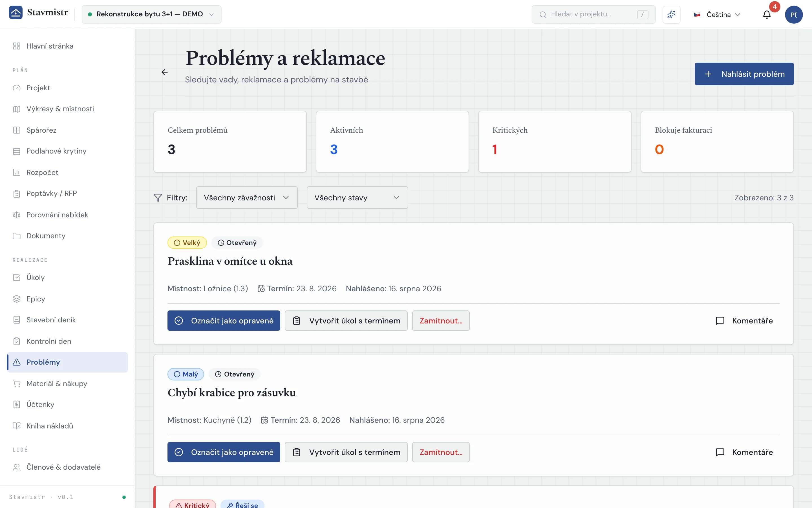
Task: Click Místnost: Kuchyně (1.2) text
Action: point(209,420)
